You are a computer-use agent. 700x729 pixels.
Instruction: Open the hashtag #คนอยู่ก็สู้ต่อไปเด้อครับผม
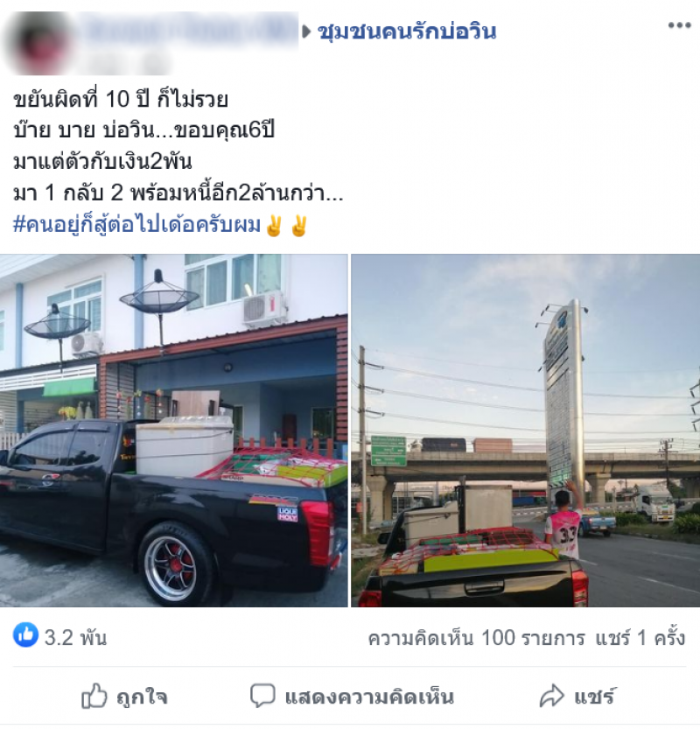[x=136, y=224]
